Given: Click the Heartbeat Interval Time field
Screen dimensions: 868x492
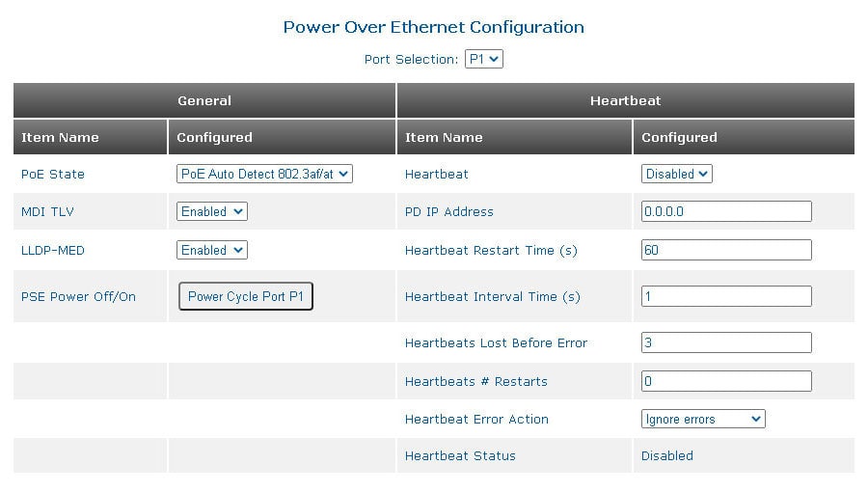Looking at the screenshot, I should point(726,297).
